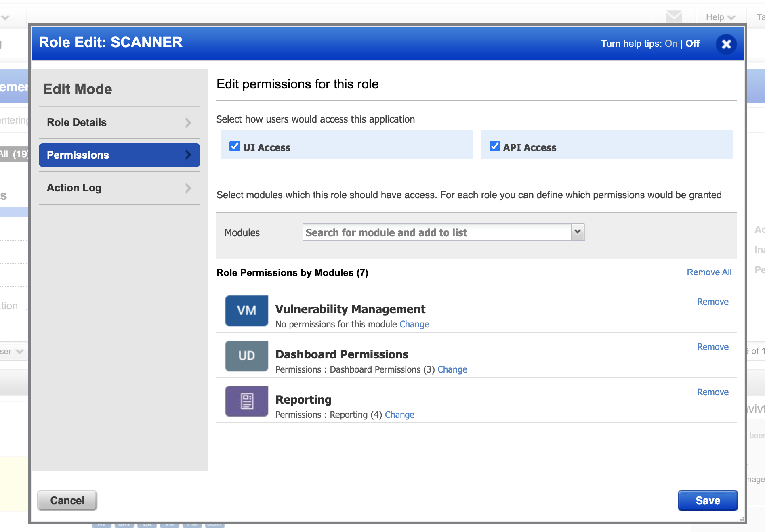Viewport: 765px width, 532px height.
Task: Click the mail envelope icon in header
Action: (x=674, y=17)
